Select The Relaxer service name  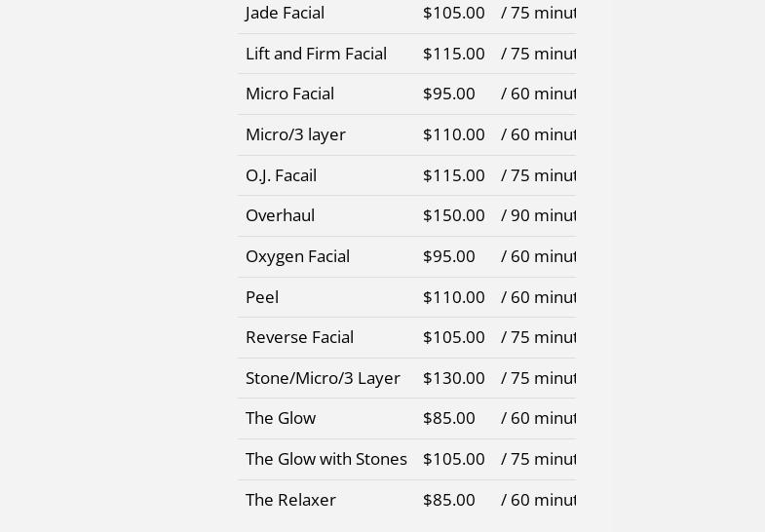point(290,500)
